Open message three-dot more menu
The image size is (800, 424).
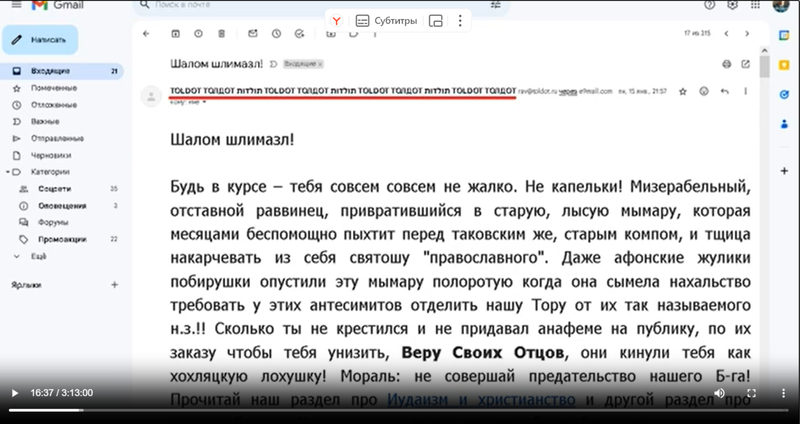coord(745,91)
